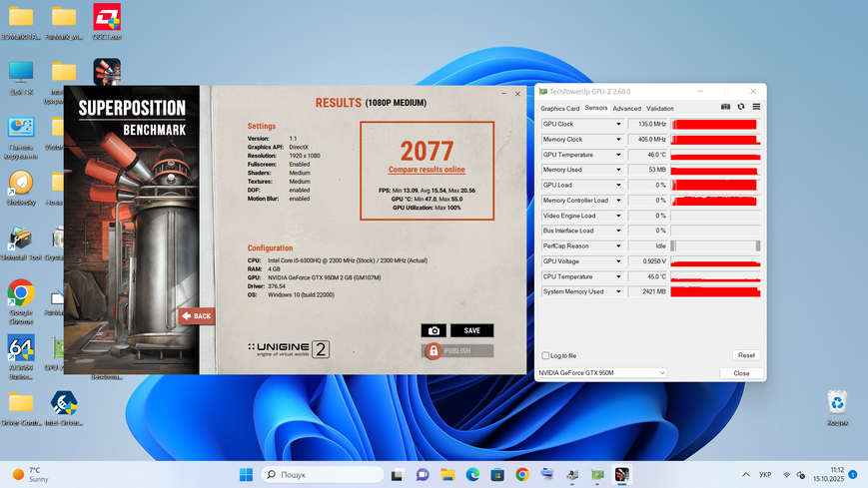Expand the GPU Temperature sensor dropdown
The image size is (868, 488).
click(618, 155)
